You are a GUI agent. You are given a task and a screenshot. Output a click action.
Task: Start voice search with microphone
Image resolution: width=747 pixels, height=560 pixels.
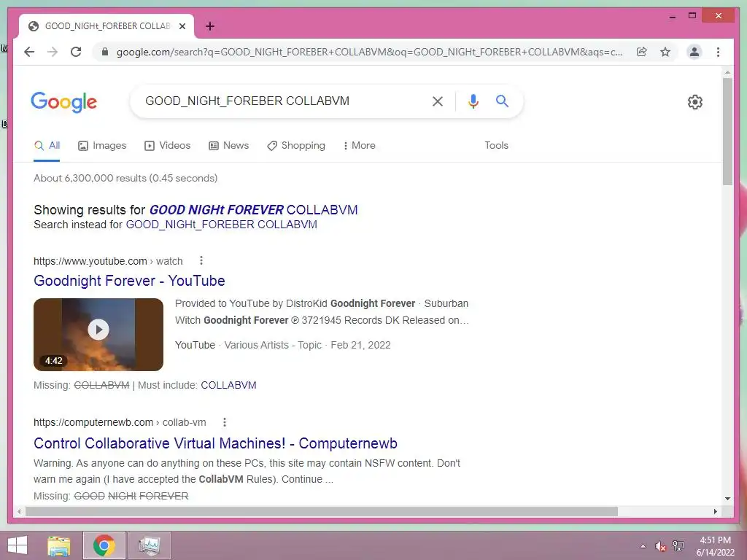(473, 101)
